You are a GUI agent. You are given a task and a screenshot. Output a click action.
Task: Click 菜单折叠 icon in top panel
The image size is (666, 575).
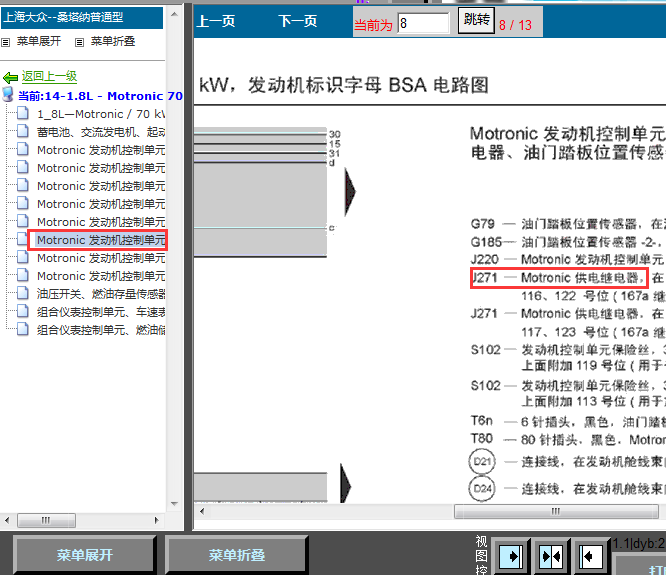coord(79,42)
